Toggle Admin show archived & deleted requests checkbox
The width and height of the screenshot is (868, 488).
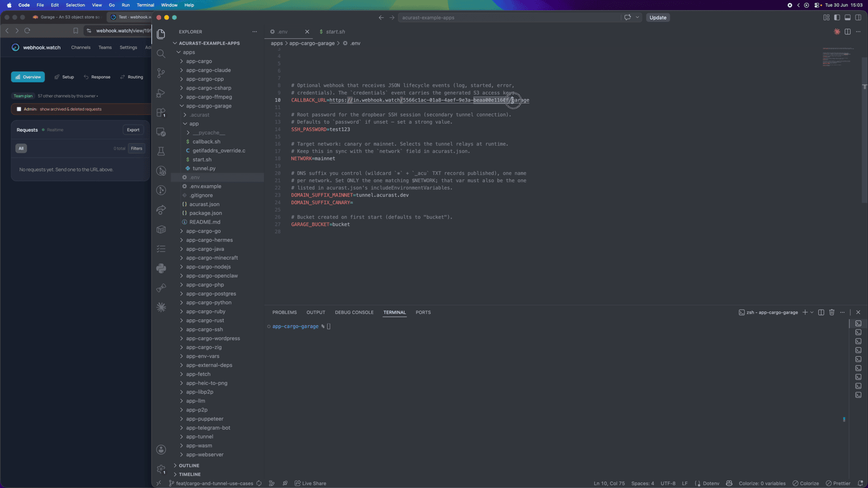[19, 109]
